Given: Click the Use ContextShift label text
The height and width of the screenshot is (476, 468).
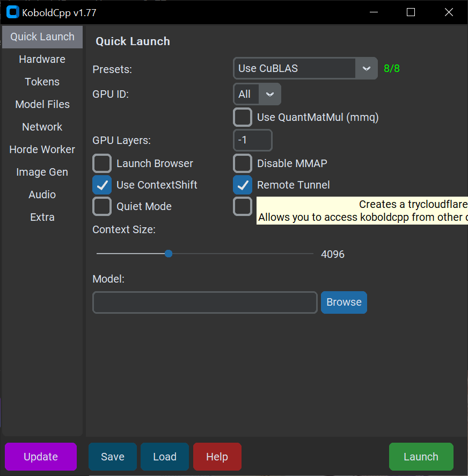Looking at the screenshot, I should (157, 185).
